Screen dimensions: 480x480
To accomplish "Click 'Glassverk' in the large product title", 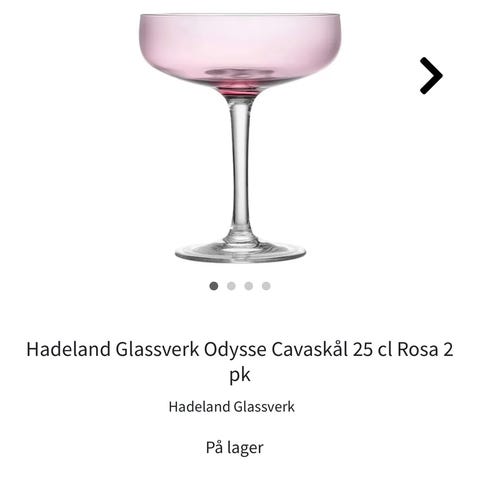I will tap(157, 349).
